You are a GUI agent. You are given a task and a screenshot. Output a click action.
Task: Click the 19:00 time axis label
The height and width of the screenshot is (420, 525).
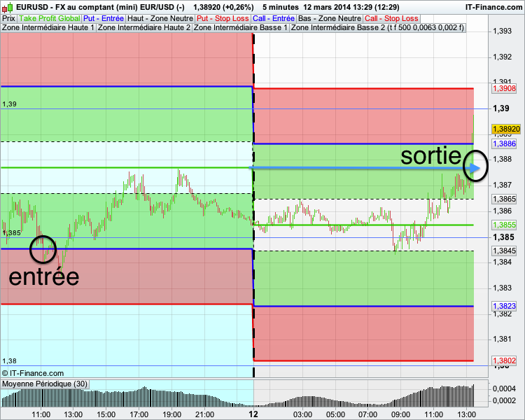(x=171, y=414)
